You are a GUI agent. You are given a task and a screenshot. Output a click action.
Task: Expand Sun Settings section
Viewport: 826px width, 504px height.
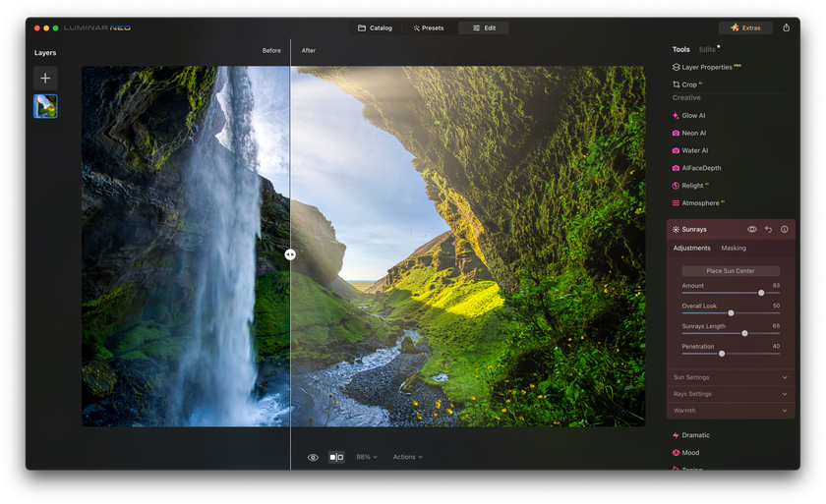(x=730, y=377)
